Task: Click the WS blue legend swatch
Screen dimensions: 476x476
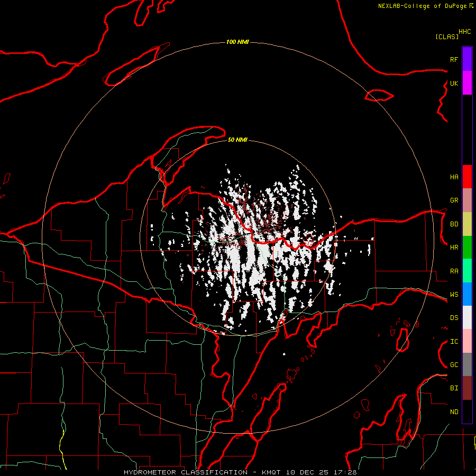Action: coord(467,294)
